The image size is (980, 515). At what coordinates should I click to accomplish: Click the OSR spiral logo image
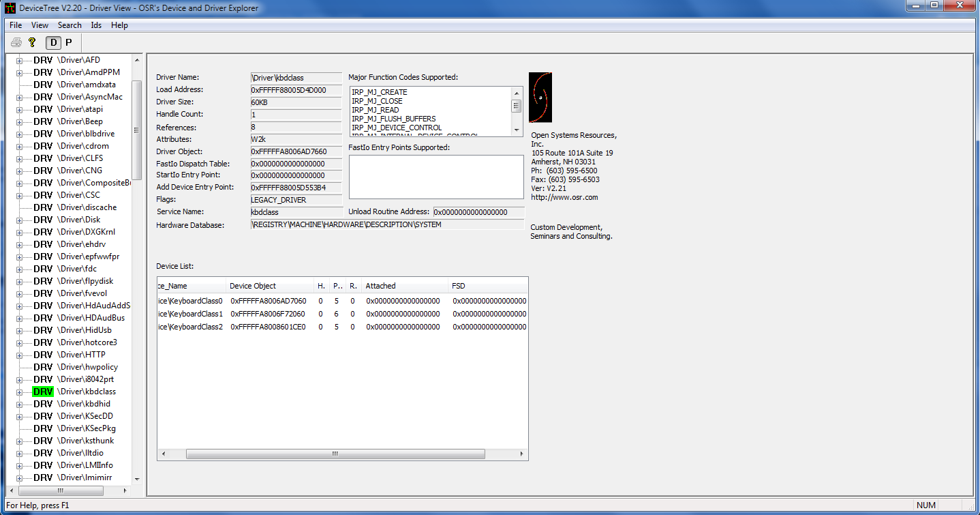540,98
